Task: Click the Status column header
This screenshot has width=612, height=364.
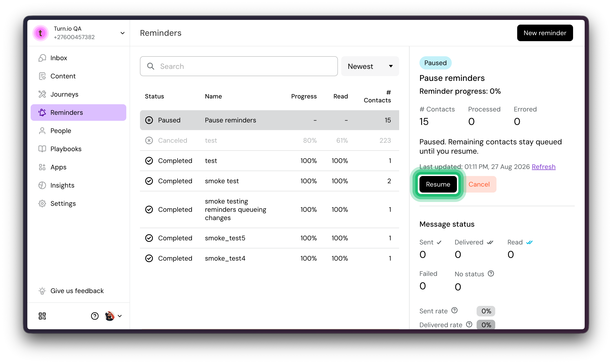Action: point(154,96)
